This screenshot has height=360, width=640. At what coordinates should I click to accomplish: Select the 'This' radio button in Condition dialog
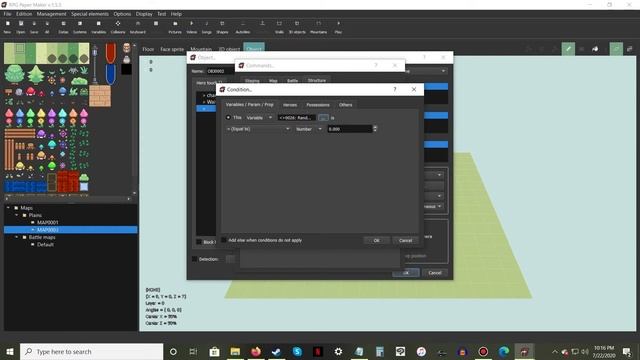coord(228,118)
